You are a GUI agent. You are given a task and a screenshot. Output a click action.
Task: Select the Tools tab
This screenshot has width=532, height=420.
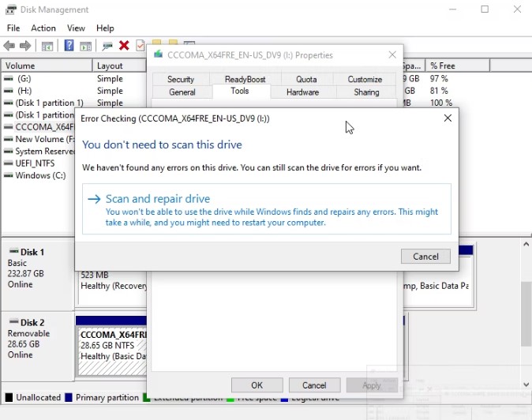click(240, 91)
